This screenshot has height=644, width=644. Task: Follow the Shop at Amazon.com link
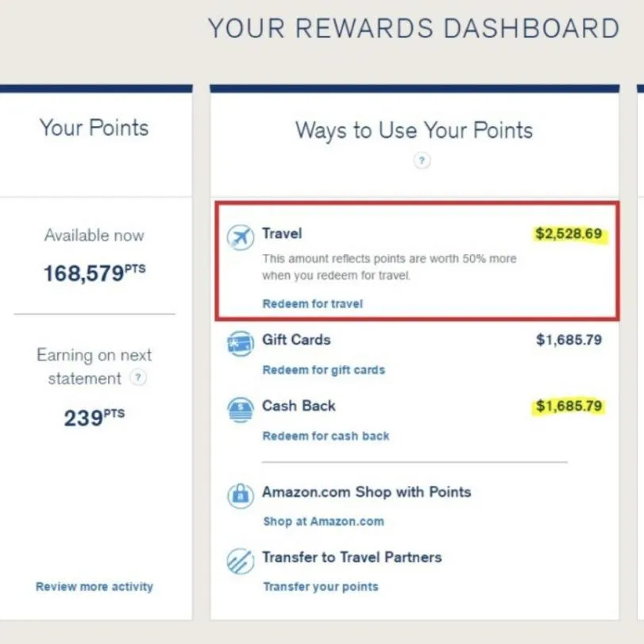[x=324, y=521]
